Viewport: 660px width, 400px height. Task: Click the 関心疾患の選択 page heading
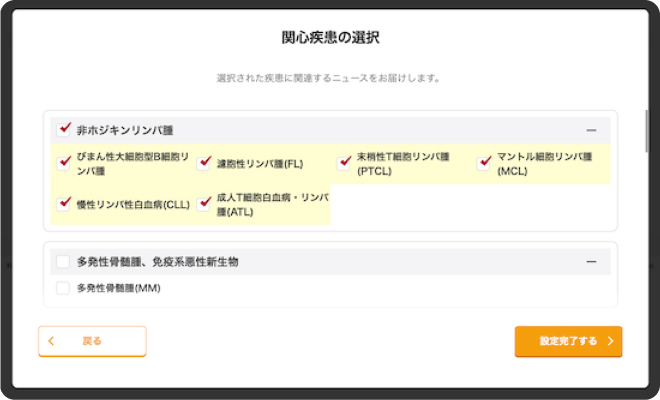[x=330, y=38]
